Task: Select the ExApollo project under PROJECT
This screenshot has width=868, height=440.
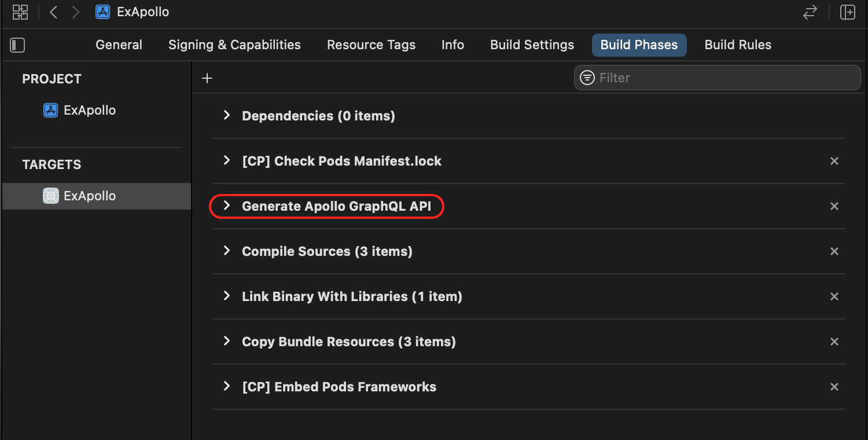Action: pos(97,110)
